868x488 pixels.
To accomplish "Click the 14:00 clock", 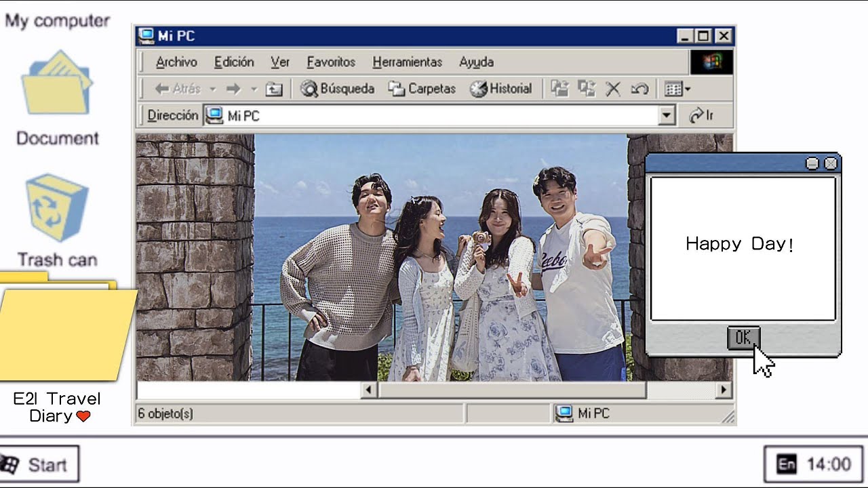I will [x=828, y=464].
